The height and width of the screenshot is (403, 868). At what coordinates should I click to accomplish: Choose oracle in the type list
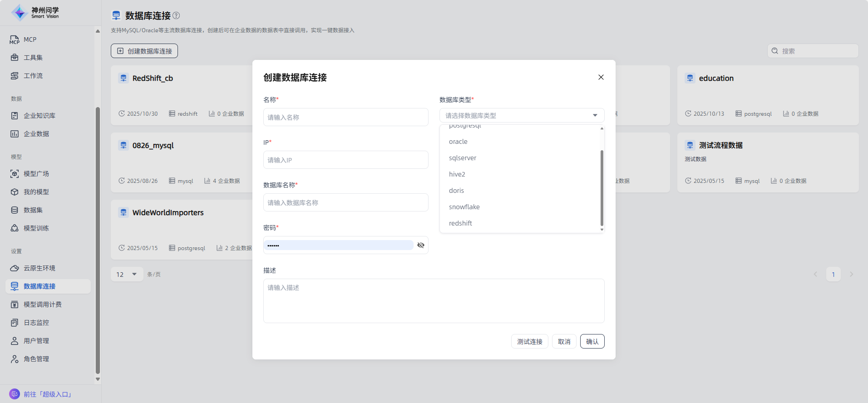click(458, 142)
